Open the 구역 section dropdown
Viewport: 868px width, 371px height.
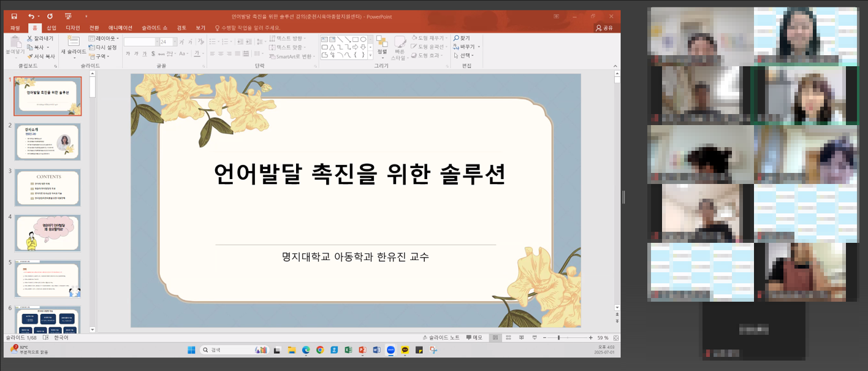point(99,56)
